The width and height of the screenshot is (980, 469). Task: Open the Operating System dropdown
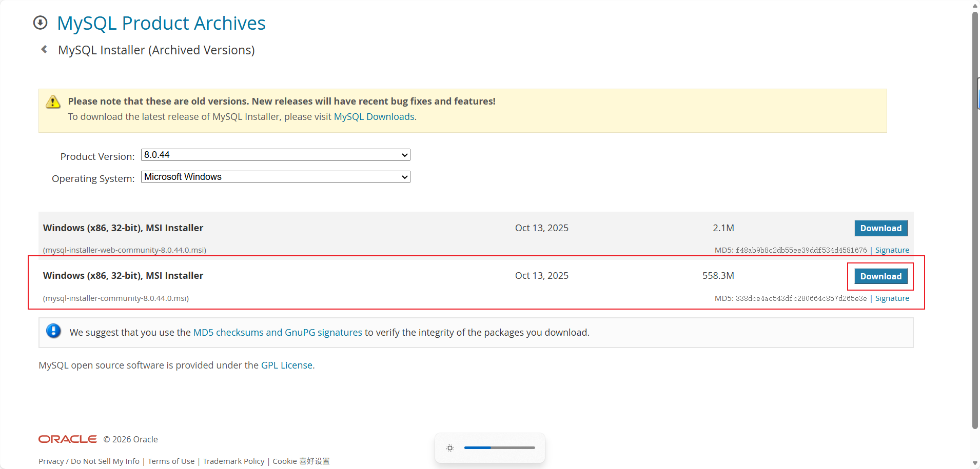(x=276, y=177)
